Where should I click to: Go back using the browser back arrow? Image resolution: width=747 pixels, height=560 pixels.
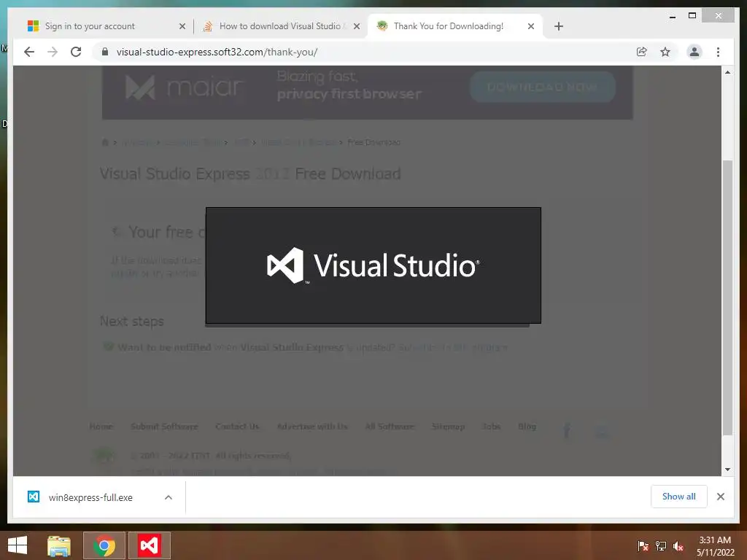click(x=29, y=52)
